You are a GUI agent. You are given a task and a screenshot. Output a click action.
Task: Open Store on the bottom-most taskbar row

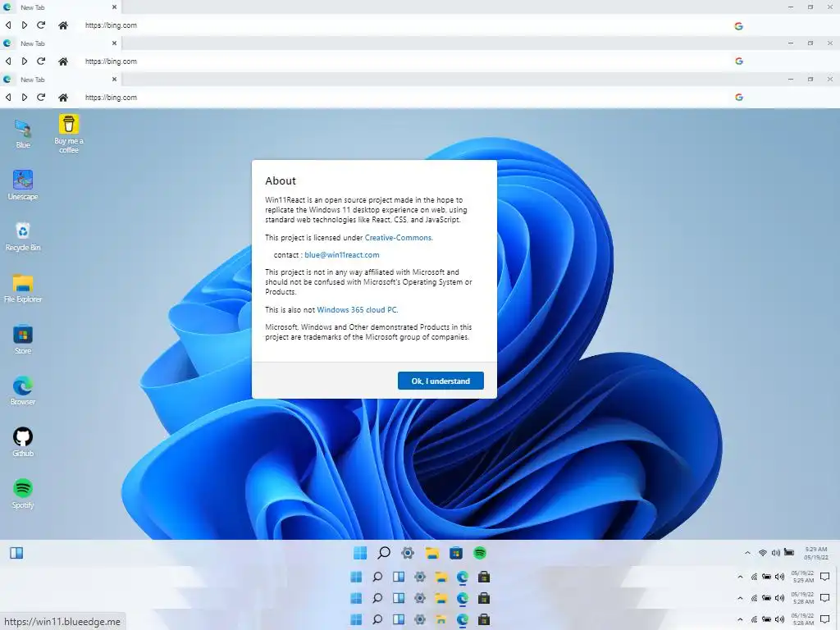(484, 620)
